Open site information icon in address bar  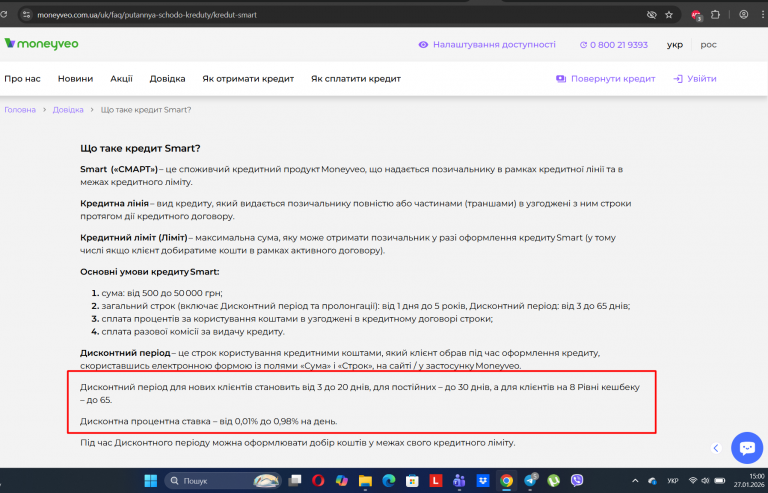click(26, 15)
